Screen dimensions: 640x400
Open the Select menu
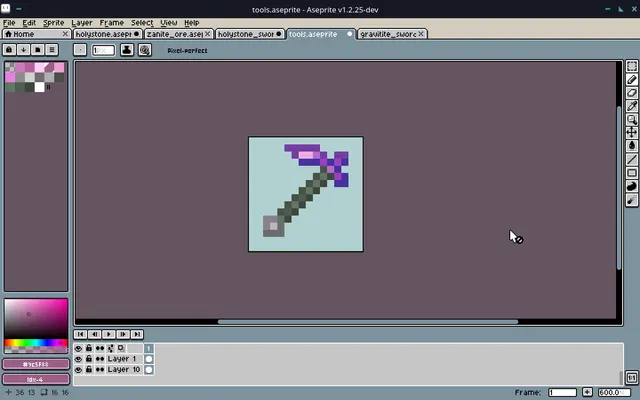coord(142,23)
